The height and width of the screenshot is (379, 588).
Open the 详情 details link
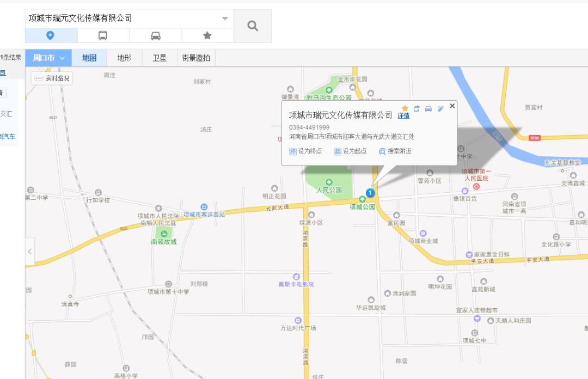point(403,116)
